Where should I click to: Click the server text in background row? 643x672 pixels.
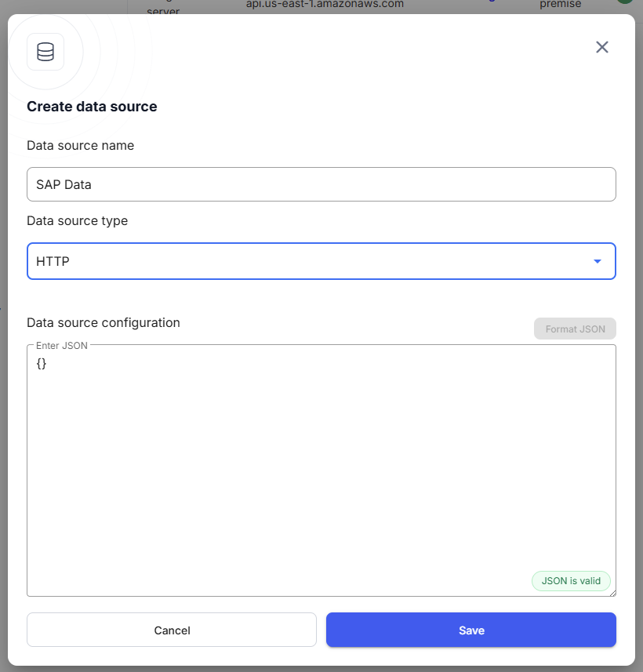pyautogui.click(x=163, y=11)
